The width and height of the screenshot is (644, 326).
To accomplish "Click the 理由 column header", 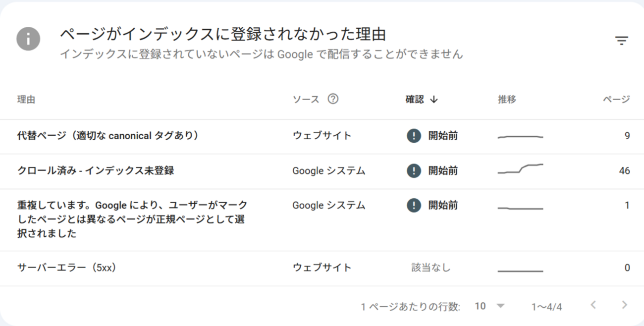I will (26, 100).
